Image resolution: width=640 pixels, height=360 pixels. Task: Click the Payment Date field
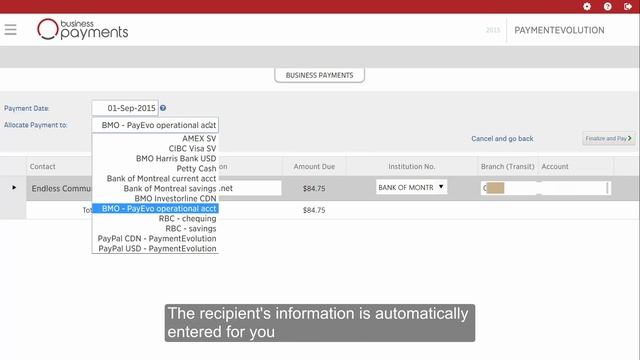pos(125,108)
